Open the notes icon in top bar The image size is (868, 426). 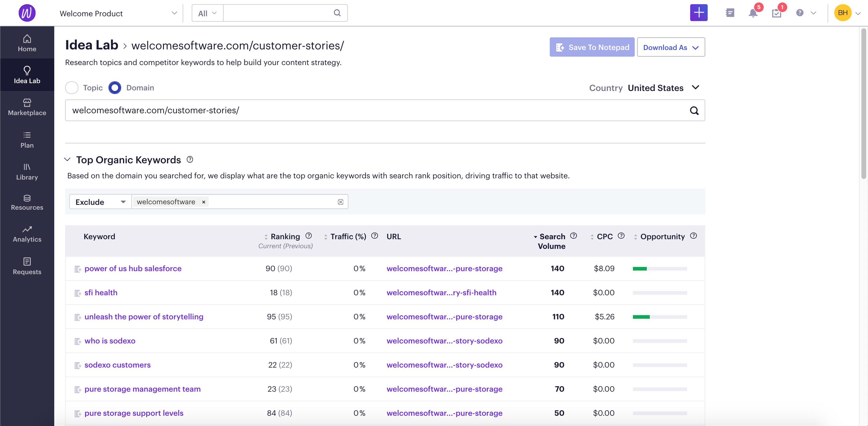pos(730,13)
